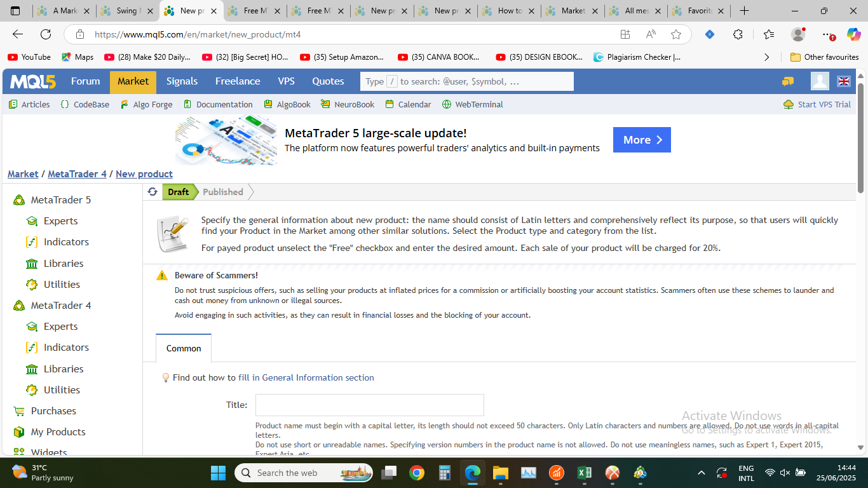Open Excel from the taskbar
This screenshot has width=868, height=488.
pyautogui.click(x=585, y=473)
